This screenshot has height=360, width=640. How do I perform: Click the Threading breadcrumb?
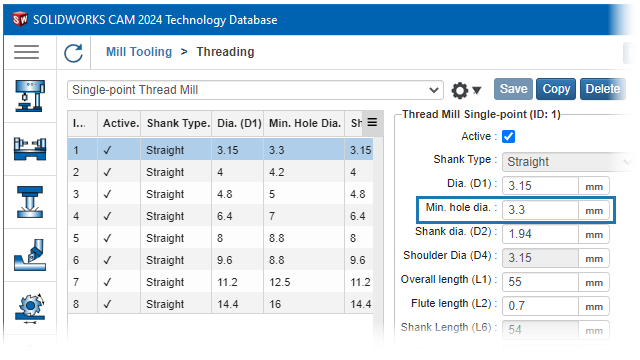coord(225,52)
